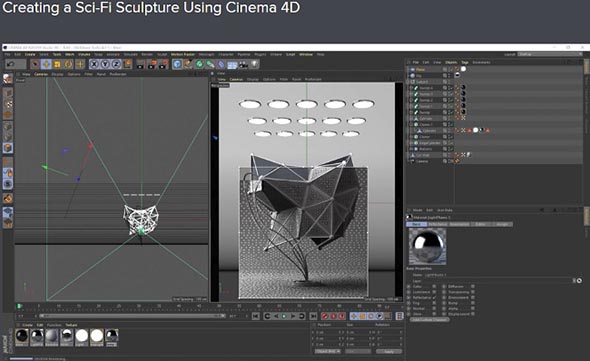Toggle the Y axis lock button
The height and width of the screenshot is (361, 590).
point(105,64)
